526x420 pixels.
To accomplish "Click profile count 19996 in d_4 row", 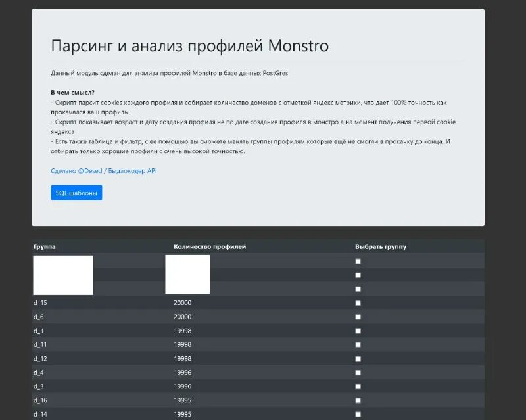I will (183, 373).
